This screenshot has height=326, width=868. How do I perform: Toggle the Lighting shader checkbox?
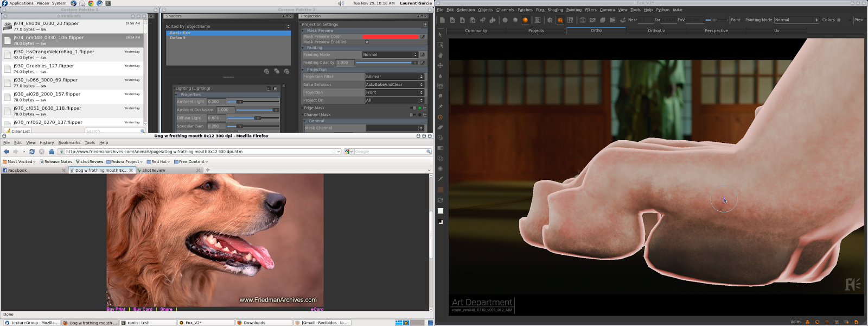point(276,88)
